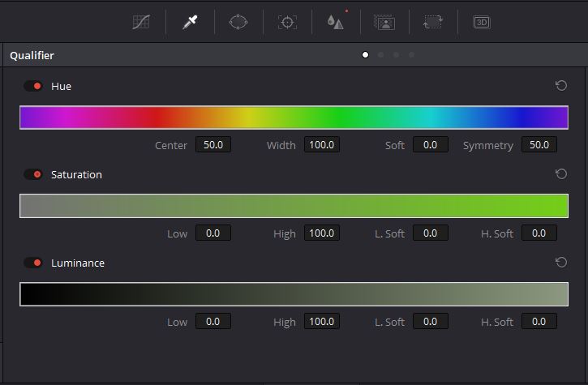The height and width of the screenshot is (385, 588).
Task: Click the Hue section label
Action: pos(61,86)
